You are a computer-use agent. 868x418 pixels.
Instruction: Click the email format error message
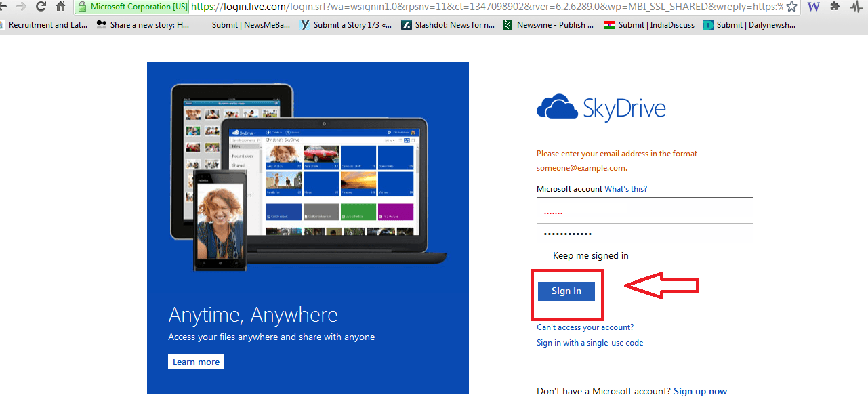click(x=617, y=161)
